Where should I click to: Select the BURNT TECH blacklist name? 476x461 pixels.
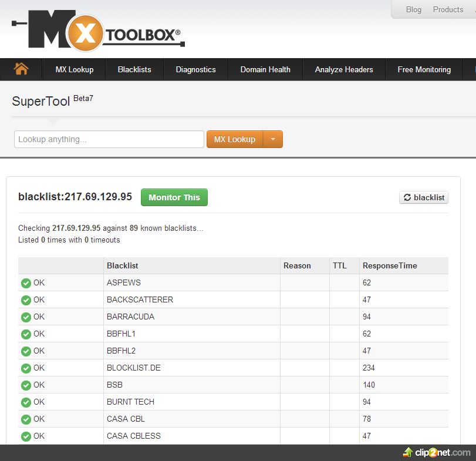130,402
